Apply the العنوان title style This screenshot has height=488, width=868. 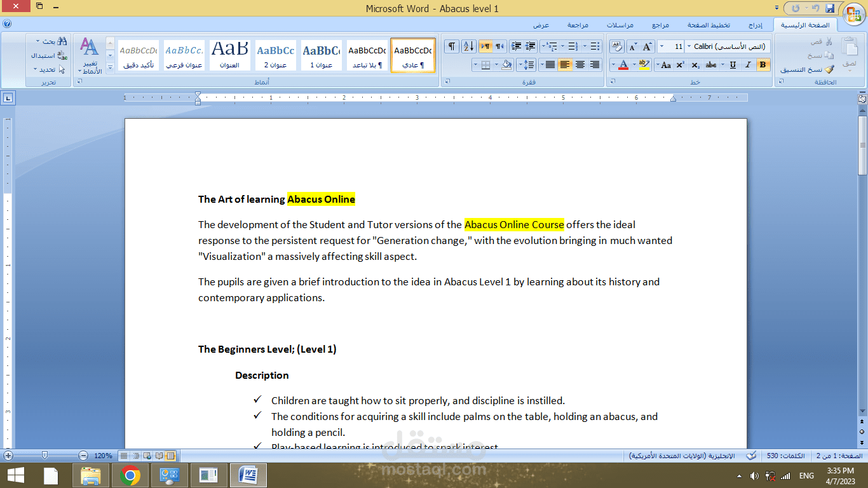click(x=229, y=55)
